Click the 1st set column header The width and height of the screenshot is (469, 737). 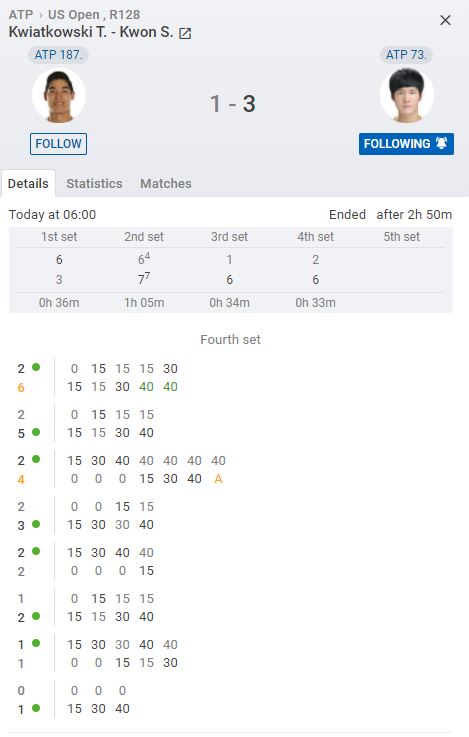tap(59, 237)
